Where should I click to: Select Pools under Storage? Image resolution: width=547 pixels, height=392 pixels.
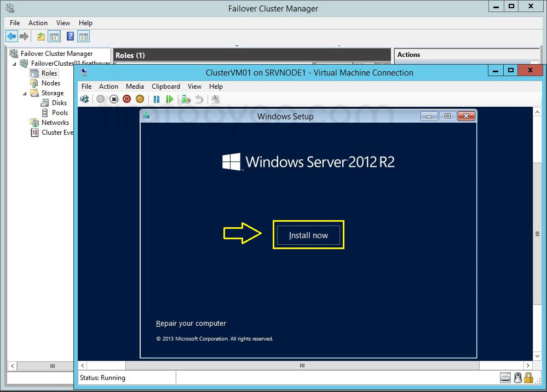pyautogui.click(x=60, y=113)
